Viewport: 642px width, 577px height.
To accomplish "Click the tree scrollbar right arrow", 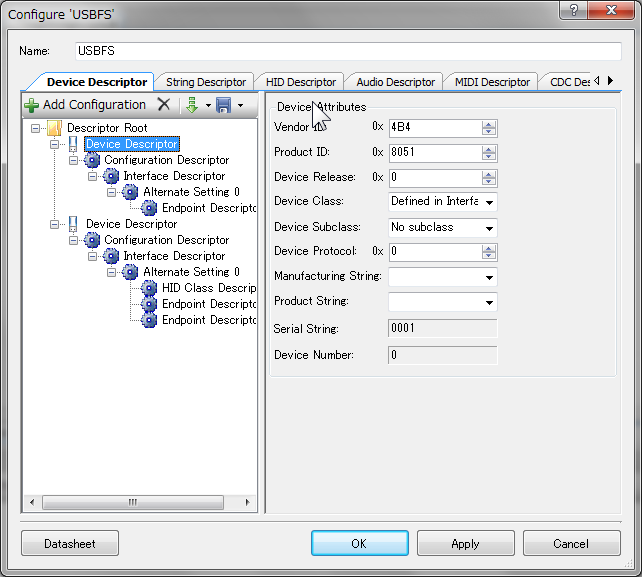I will (247, 502).
